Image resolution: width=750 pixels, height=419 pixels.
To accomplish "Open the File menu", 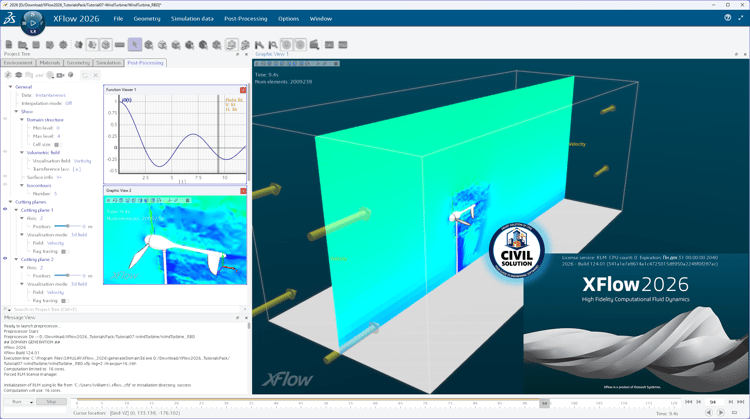I will [118, 19].
